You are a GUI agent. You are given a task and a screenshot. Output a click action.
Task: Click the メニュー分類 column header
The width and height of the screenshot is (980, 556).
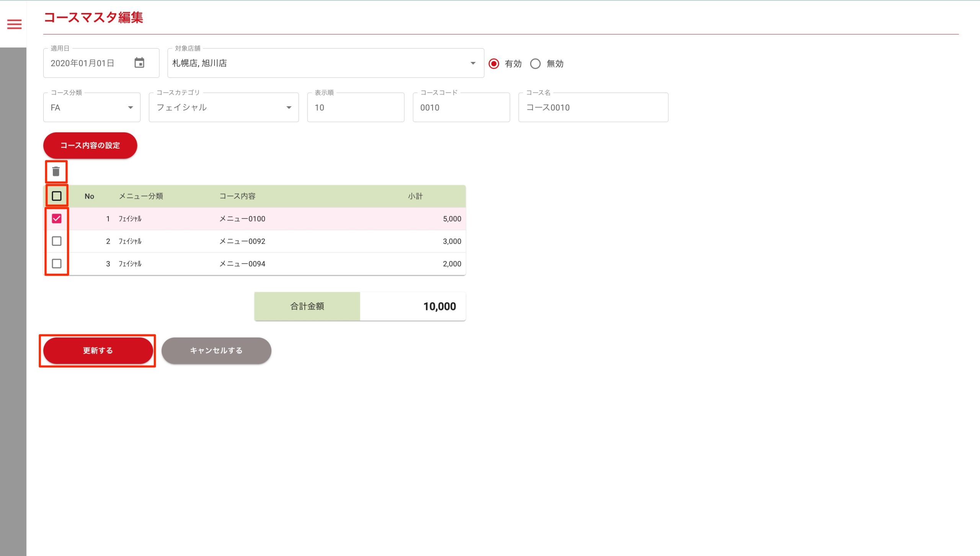(141, 196)
